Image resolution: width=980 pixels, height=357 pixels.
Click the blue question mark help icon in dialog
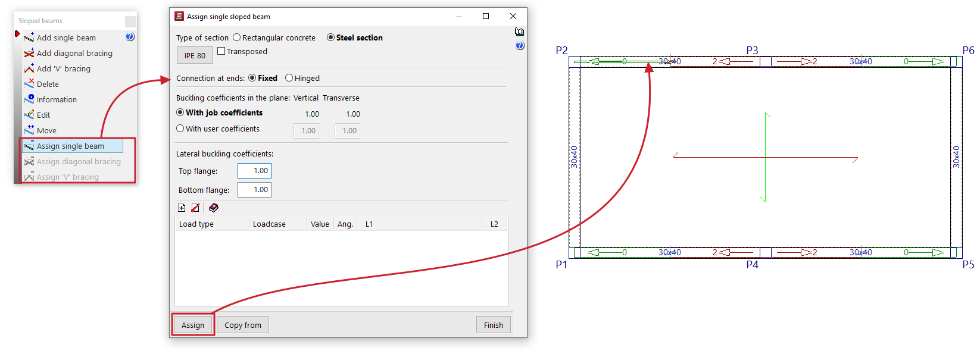pyautogui.click(x=520, y=45)
